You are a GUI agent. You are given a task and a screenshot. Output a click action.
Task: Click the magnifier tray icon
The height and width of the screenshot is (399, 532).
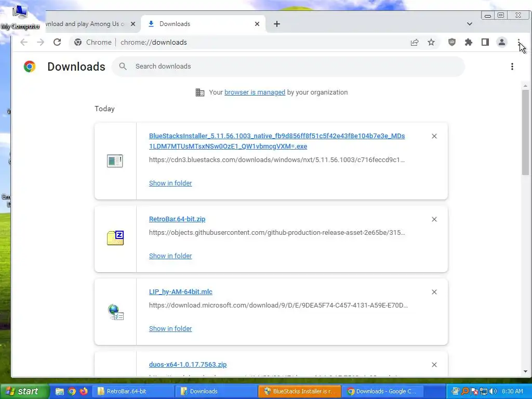(x=465, y=392)
